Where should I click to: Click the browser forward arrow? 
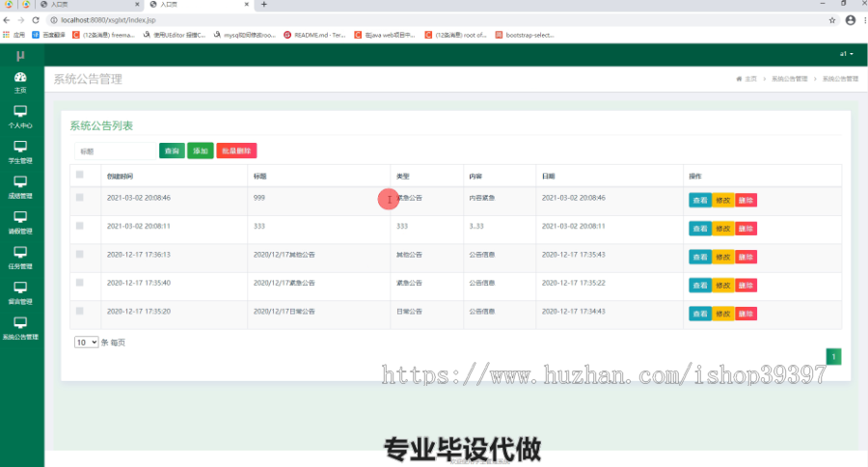click(21, 20)
